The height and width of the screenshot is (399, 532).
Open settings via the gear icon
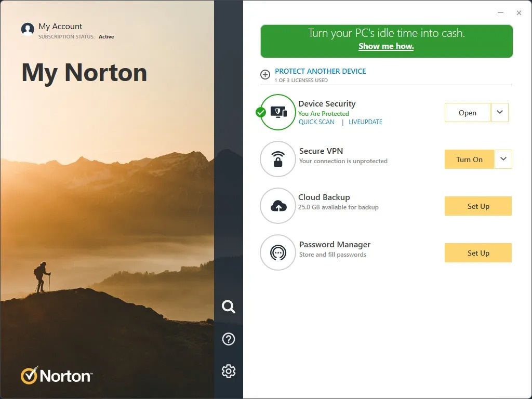coord(228,371)
